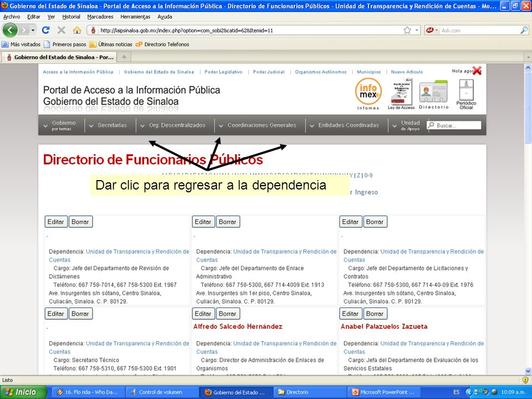Open the Archivo menu

coord(12,17)
